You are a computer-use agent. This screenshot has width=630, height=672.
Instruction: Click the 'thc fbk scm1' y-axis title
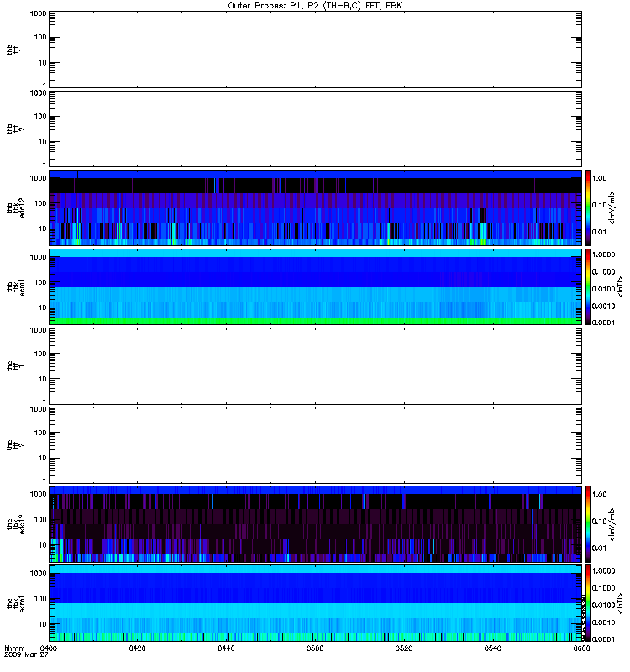16,603
